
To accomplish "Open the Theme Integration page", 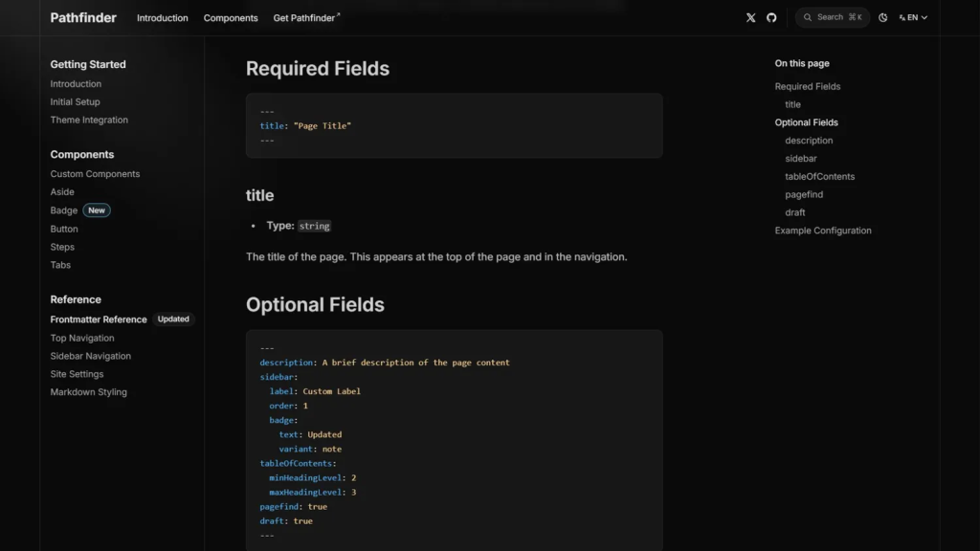I will click(89, 120).
